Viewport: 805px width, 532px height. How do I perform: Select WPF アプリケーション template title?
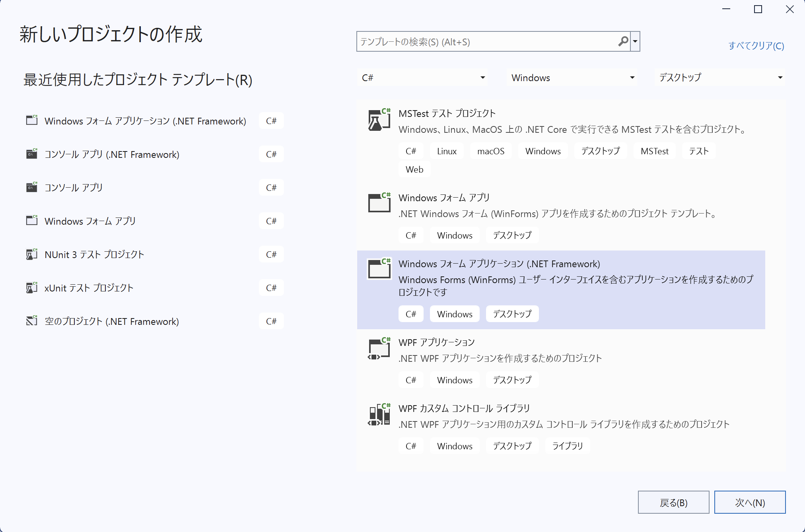[x=436, y=342]
